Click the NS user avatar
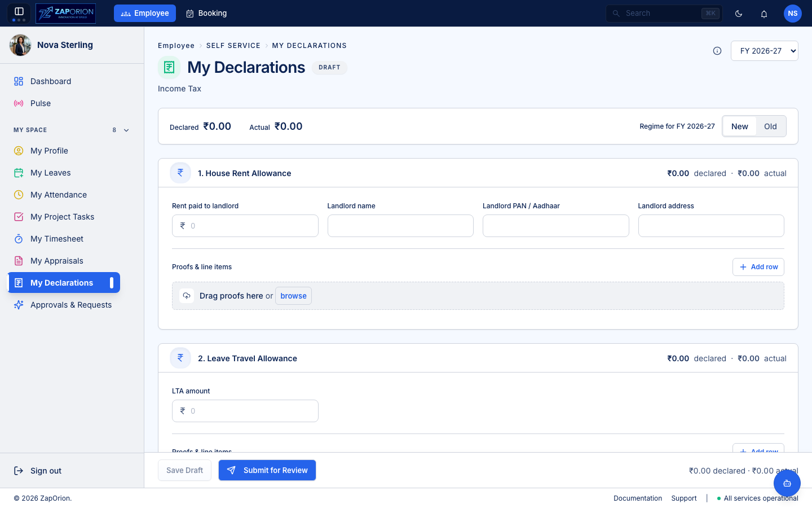812x508 pixels. point(793,14)
